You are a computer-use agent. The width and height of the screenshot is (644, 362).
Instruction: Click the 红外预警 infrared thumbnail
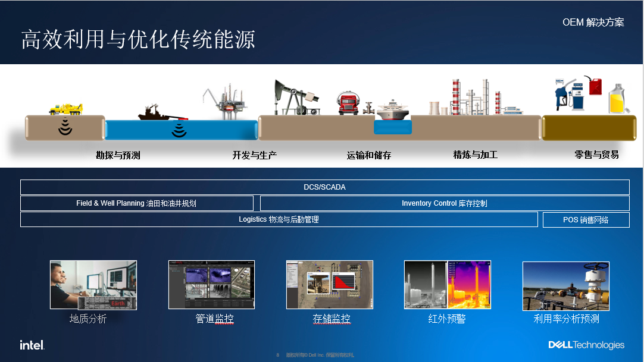tap(448, 285)
